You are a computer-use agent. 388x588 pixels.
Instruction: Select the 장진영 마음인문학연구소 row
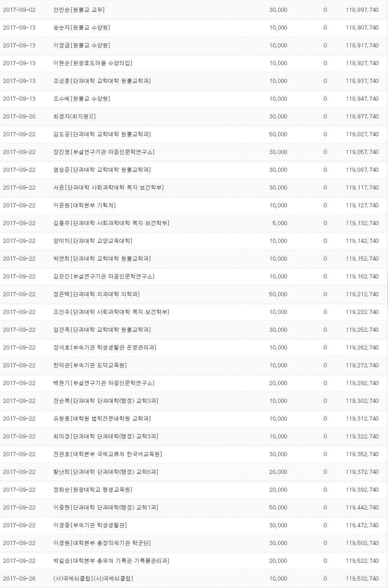104,152
